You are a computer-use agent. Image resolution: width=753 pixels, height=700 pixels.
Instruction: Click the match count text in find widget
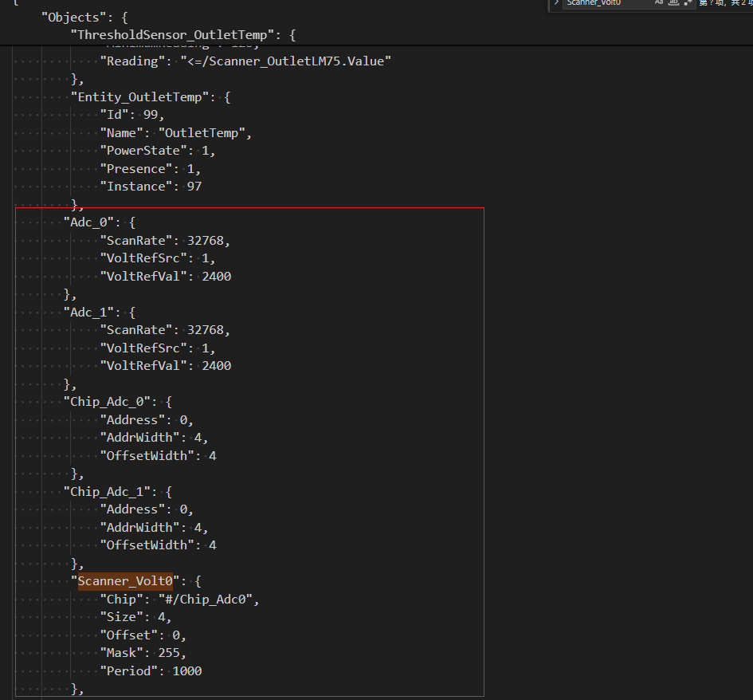(x=727, y=4)
